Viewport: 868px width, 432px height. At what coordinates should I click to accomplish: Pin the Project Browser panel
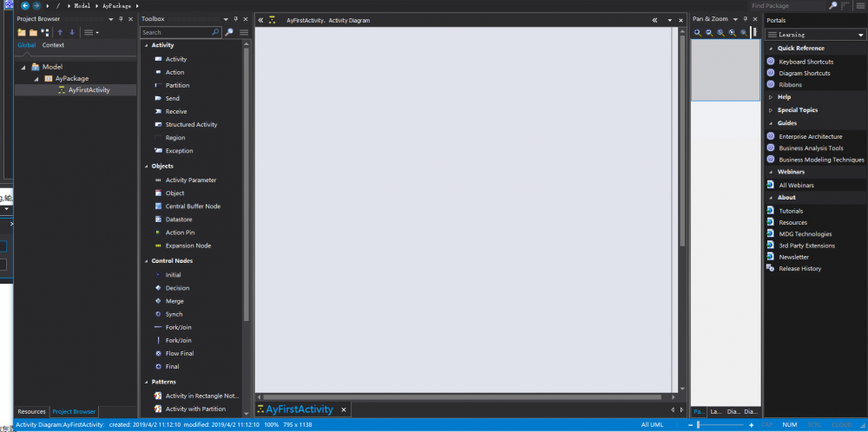coord(121,19)
